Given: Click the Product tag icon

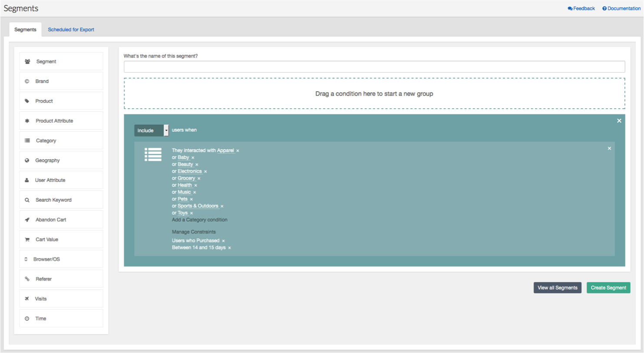Looking at the screenshot, I should (x=27, y=101).
